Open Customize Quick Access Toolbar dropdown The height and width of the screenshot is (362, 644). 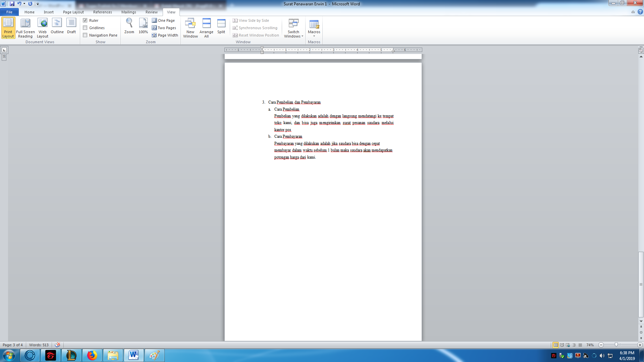[x=38, y=4]
